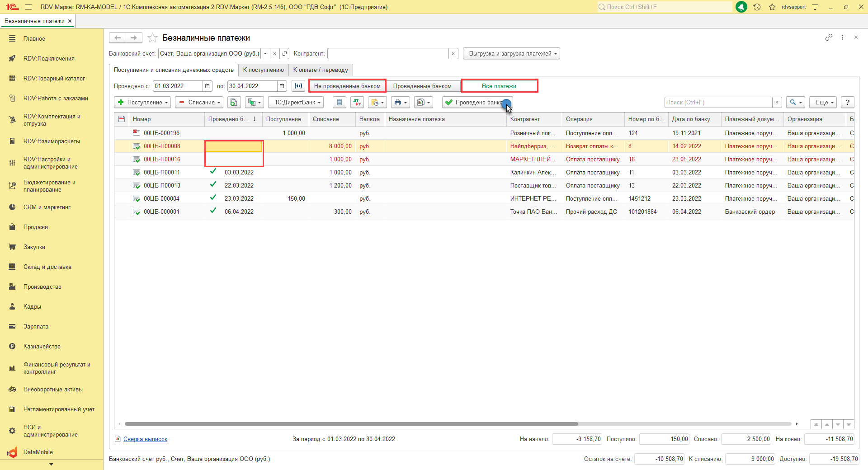Open the Казначейство section in sidebar

click(x=42, y=347)
